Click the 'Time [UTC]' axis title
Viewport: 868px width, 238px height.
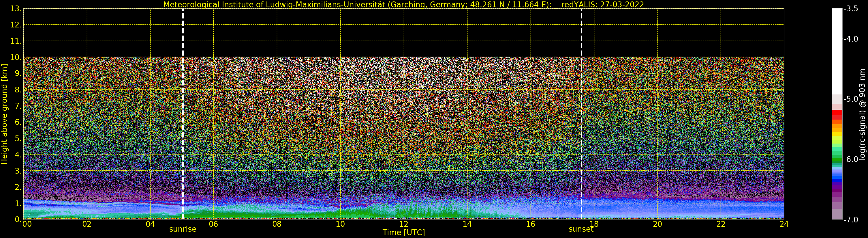(x=404, y=233)
